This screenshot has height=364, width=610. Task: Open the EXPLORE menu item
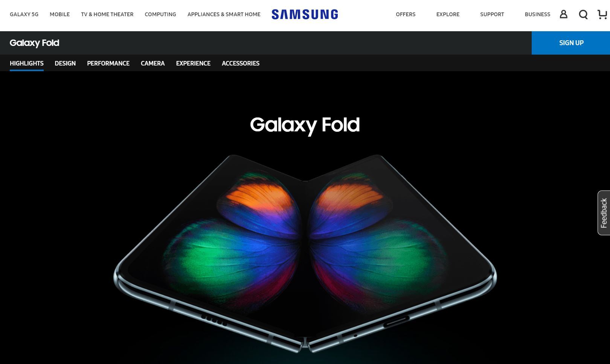tap(448, 14)
